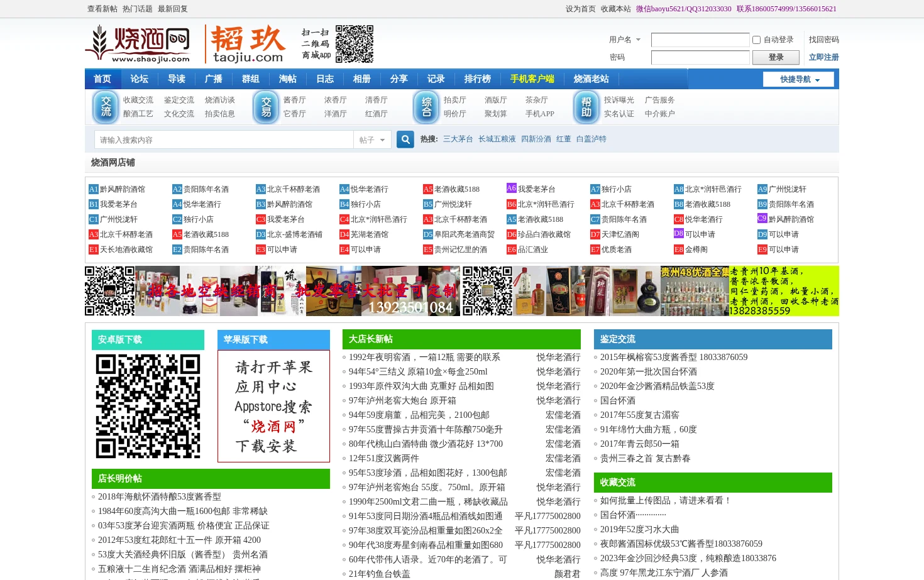
Task: Open the 手机客户端 navigation tab
Action: pyautogui.click(x=532, y=79)
